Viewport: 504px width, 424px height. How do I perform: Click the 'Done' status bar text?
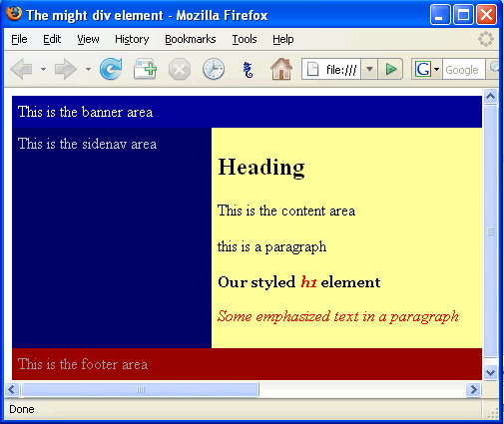click(22, 409)
